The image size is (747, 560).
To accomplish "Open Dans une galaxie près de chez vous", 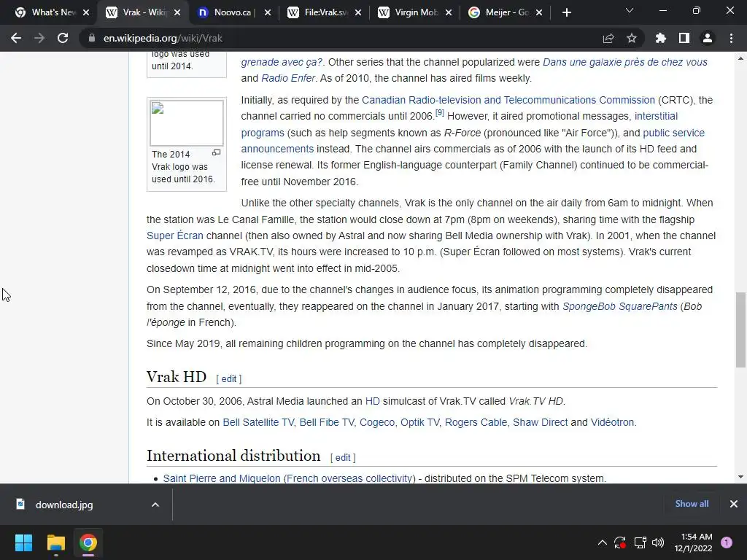I will [x=624, y=62].
